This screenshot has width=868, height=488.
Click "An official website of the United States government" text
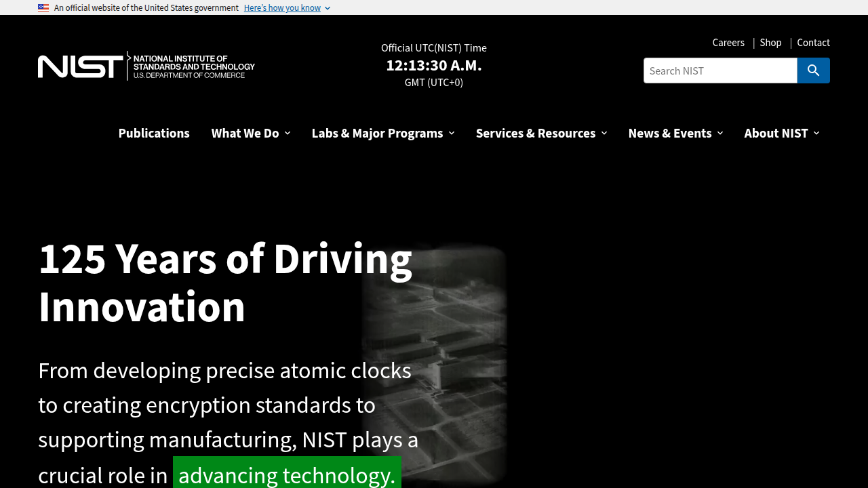coord(146,7)
